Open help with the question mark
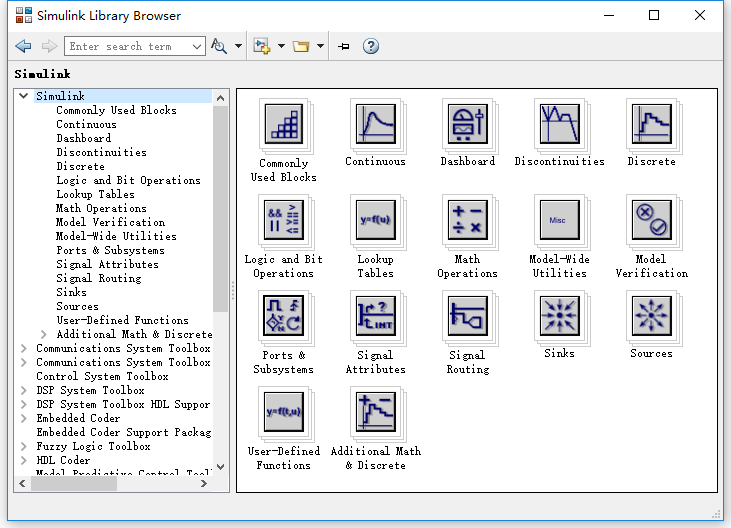Image resolution: width=731 pixels, height=528 pixels. click(x=371, y=46)
